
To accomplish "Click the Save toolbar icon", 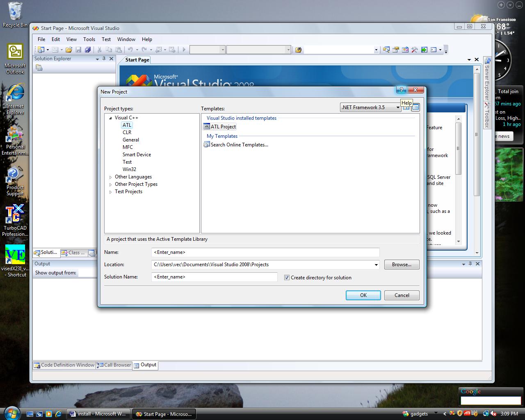I will (78, 50).
